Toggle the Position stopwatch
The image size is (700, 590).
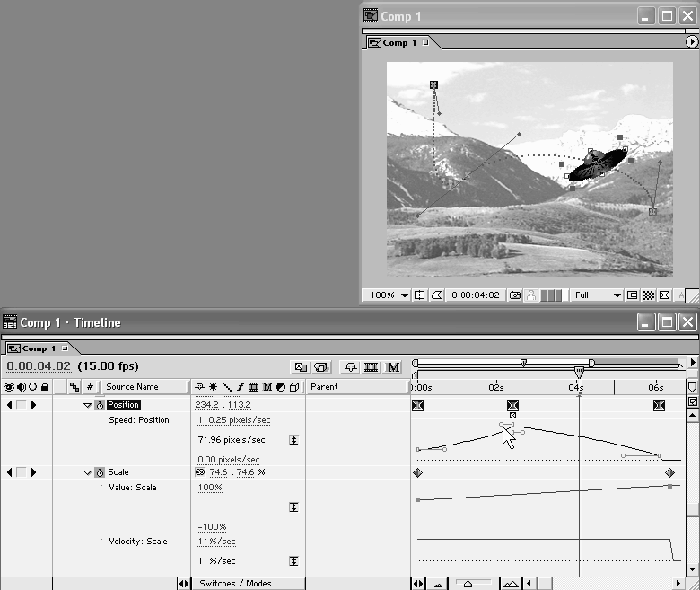pyautogui.click(x=101, y=405)
